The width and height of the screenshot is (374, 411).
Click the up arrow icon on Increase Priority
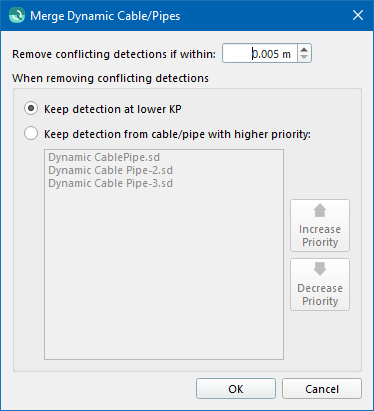click(x=320, y=211)
